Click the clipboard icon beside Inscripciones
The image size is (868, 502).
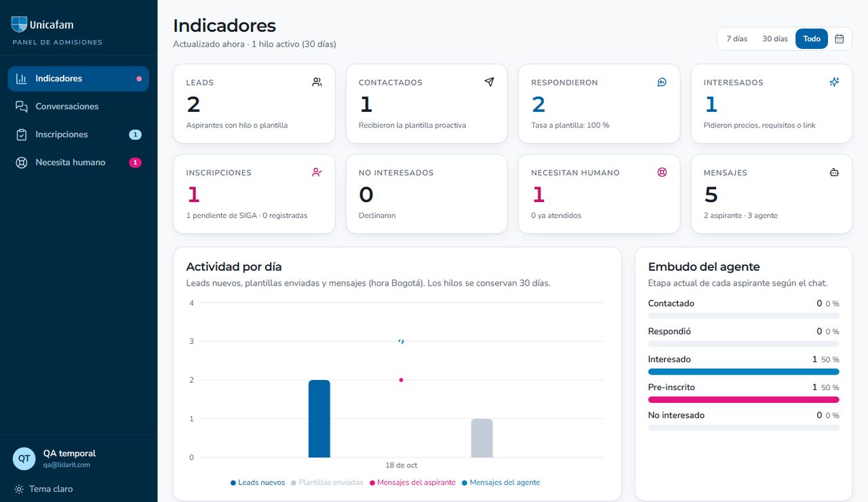[22, 134]
